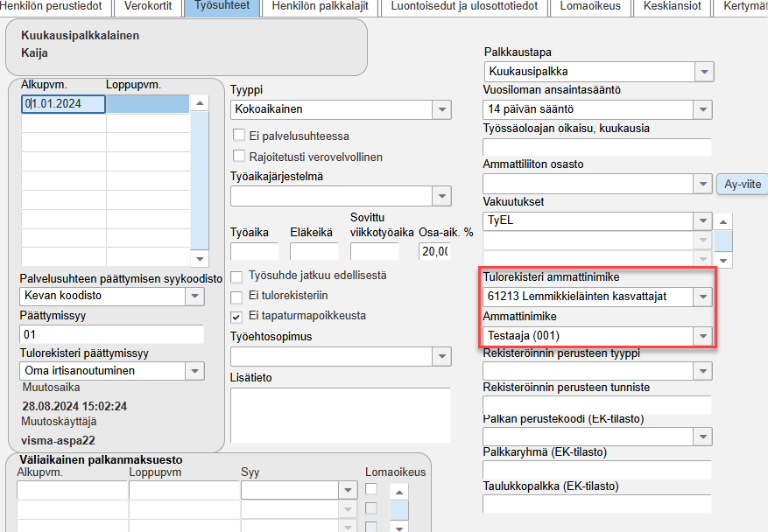The width and height of the screenshot is (768, 532).
Task: Uncheck the Ei tapaturmapoikkeusta checkbox
Action: (x=235, y=318)
